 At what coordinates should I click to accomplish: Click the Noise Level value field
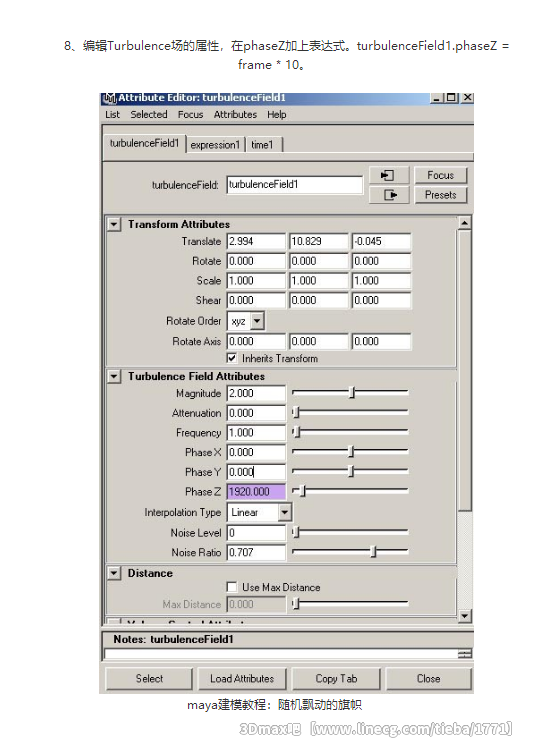point(256,533)
